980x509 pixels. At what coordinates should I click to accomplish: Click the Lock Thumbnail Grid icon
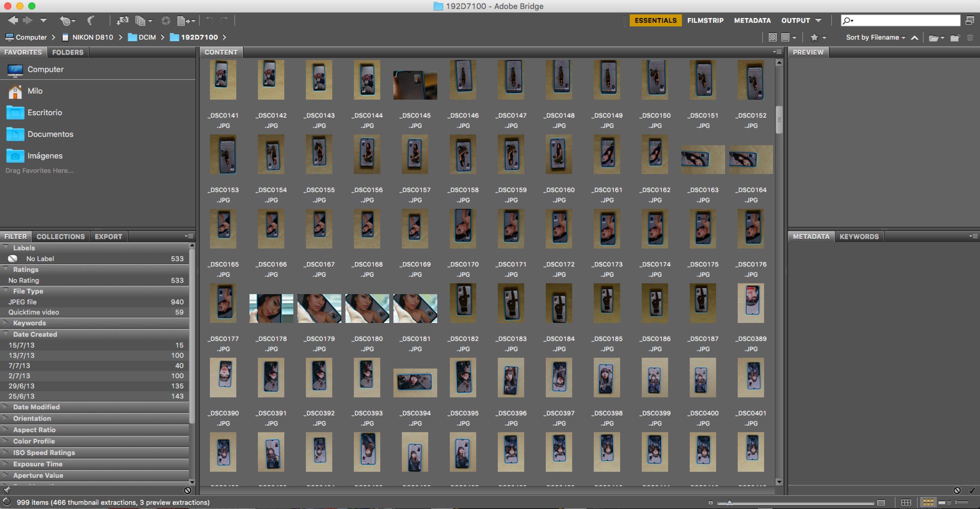[906, 502]
